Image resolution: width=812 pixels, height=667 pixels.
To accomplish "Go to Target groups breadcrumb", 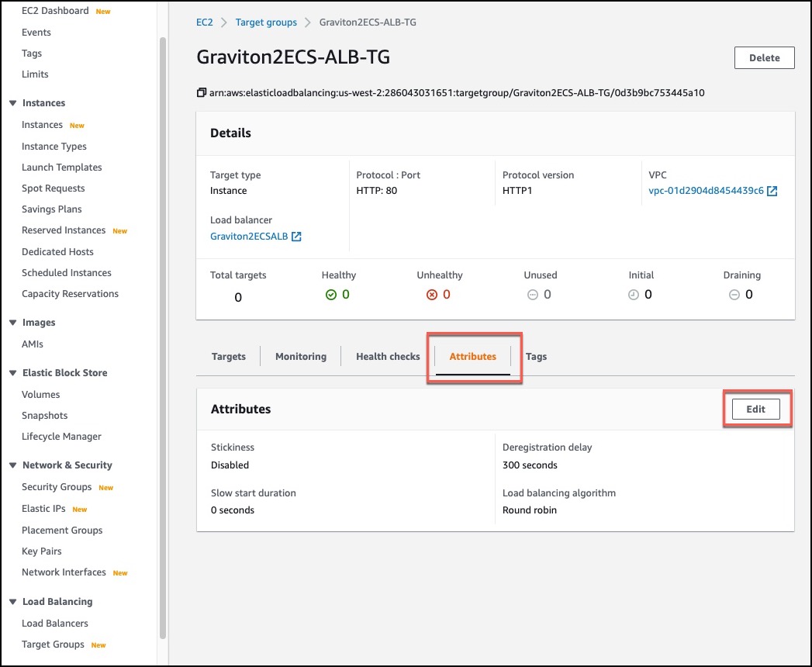I will [266, 22].
